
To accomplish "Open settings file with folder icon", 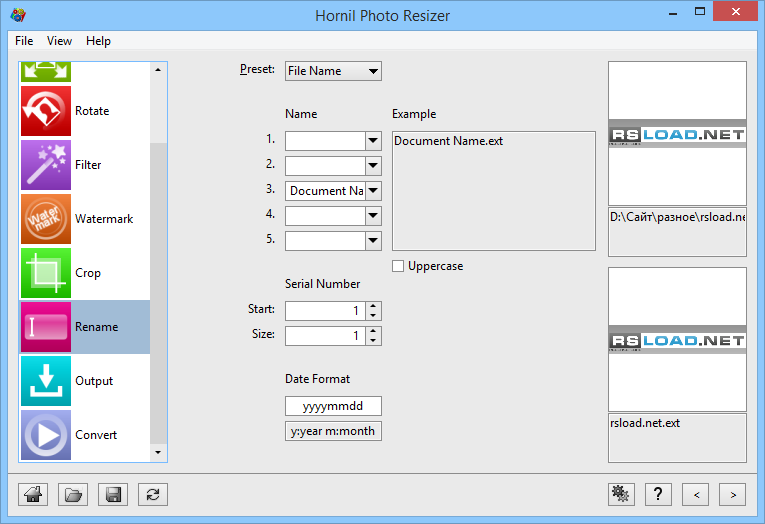I will point(73,495).
